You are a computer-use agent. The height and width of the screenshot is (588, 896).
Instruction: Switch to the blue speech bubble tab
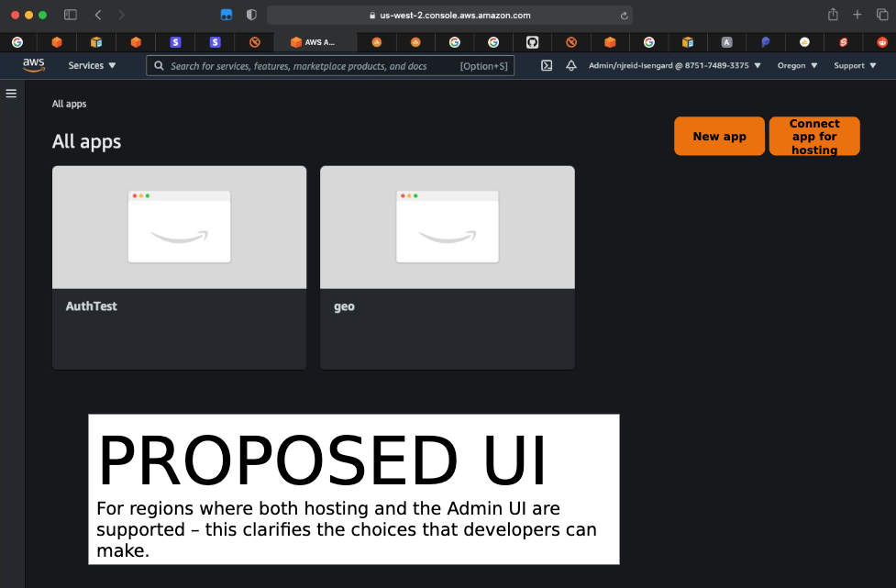765,42
